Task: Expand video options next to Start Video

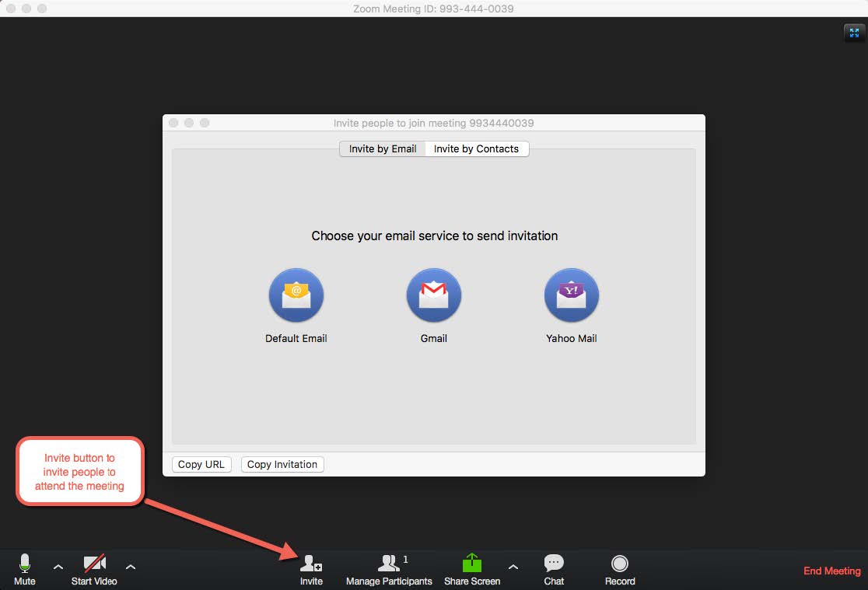Action: (130, 568)
